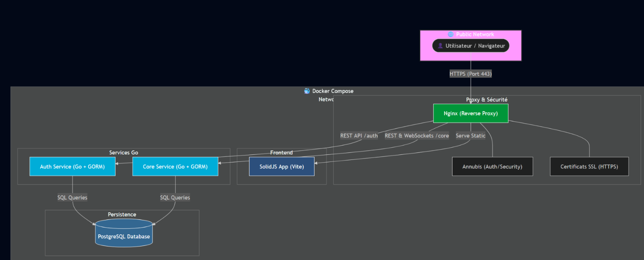644x260 pixels.
Task: Click the Serve Static edge label
Action: click(x=470, y=136)
